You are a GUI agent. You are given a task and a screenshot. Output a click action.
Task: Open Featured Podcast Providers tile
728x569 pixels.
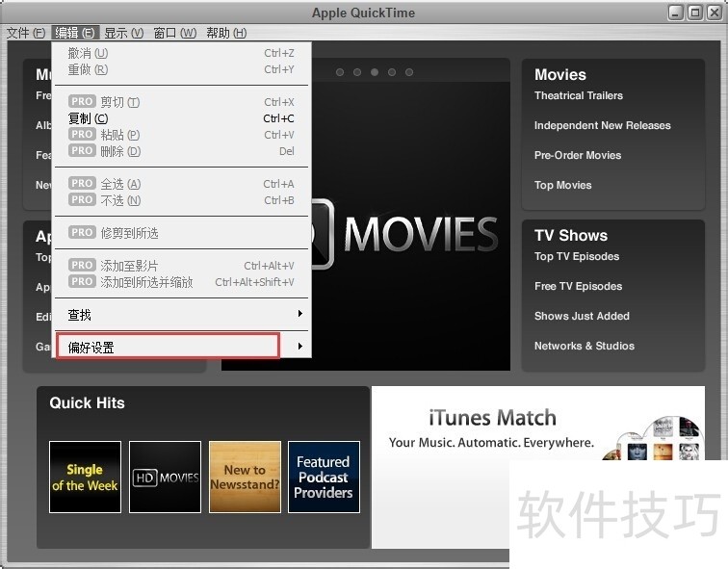[324, 478]
